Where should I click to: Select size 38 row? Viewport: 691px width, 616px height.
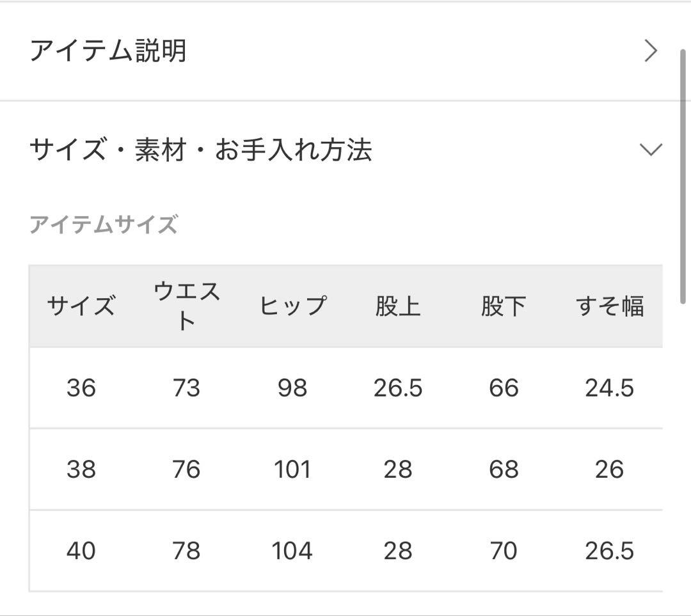(81, 469)
